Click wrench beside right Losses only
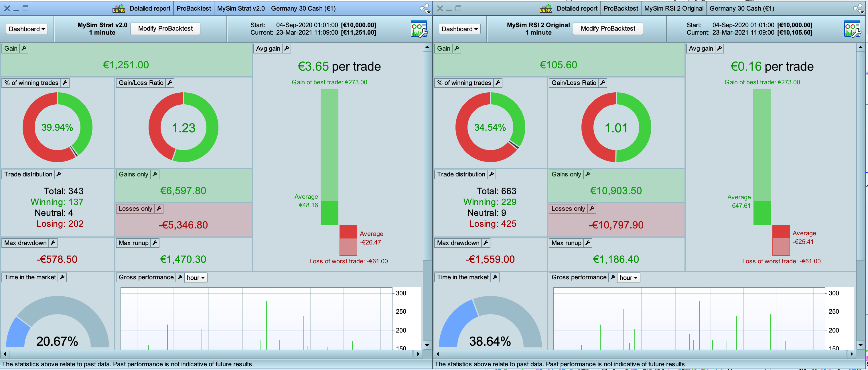Image resolution: width=868 pixels, height=370 pixels. 591,209
